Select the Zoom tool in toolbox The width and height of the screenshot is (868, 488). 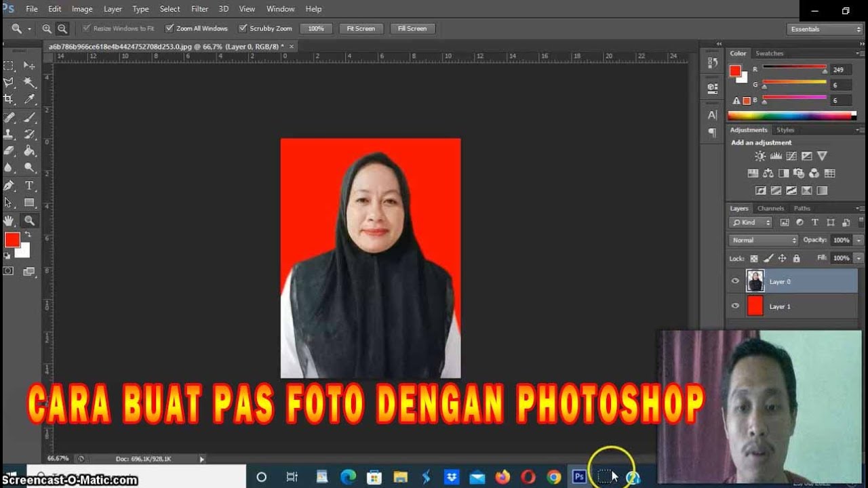(x=29, y=220)
